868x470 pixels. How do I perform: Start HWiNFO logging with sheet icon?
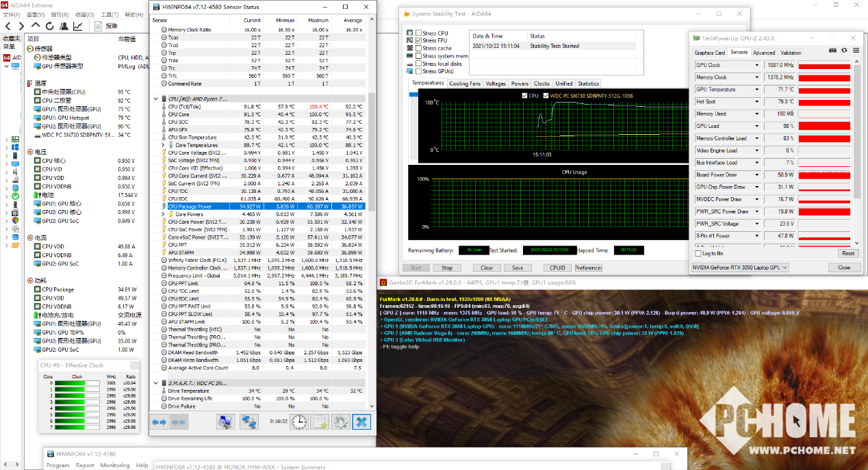pyautogui.click(x=320, y=422)
